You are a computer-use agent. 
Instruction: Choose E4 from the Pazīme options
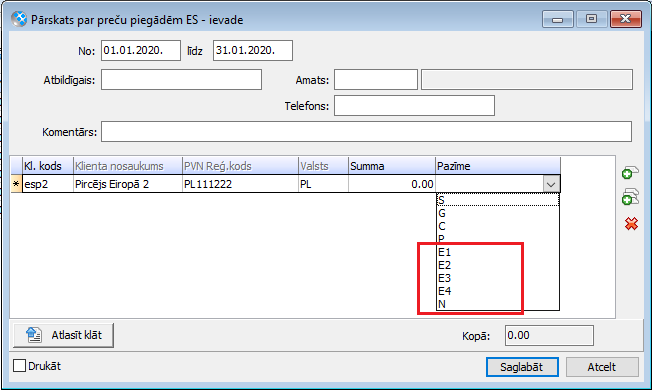(x=498, y=291)
